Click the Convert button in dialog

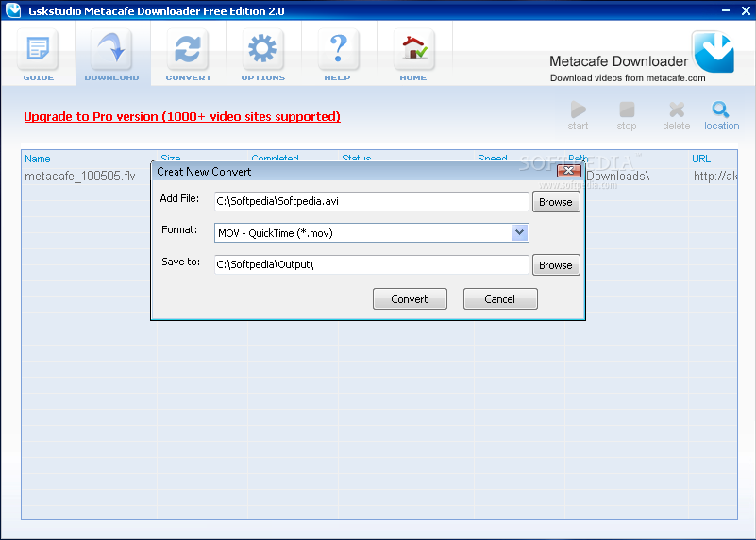pos(410,299)
